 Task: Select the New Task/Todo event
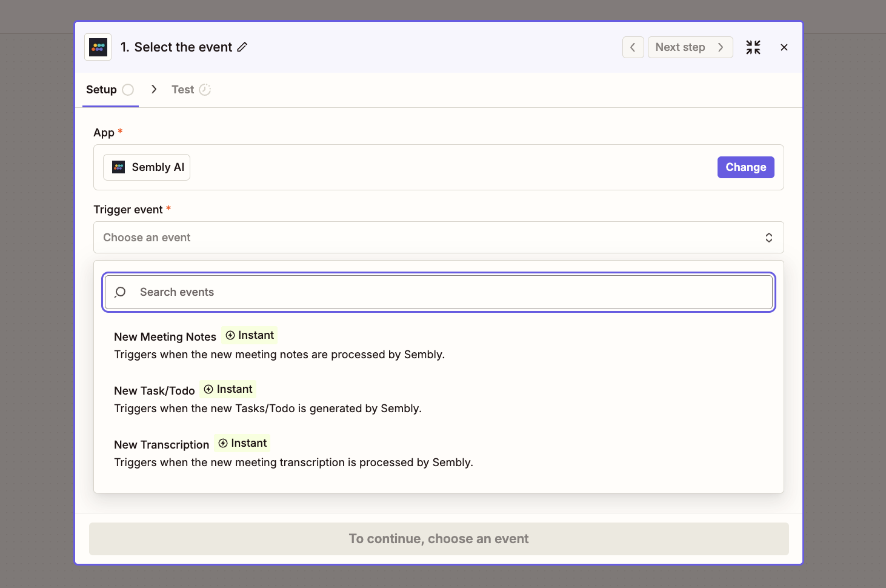pos(439,399)
